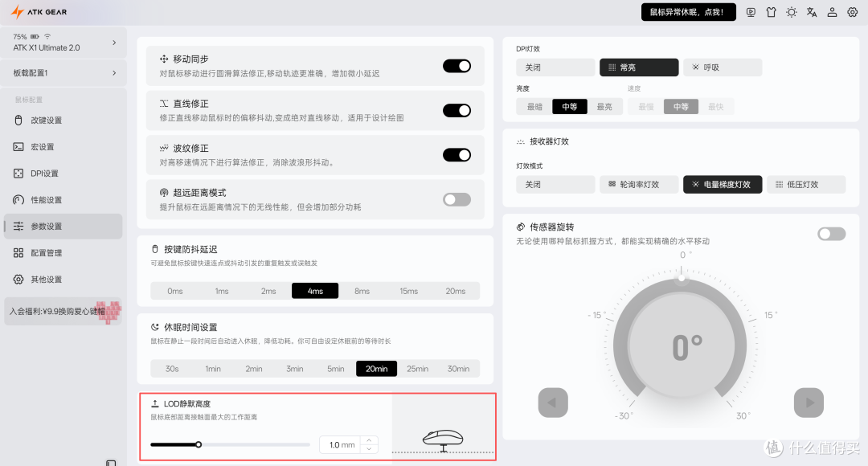The image size is (868, 466).
Task: Set sleep time to 5min
Action: (335, 369)
